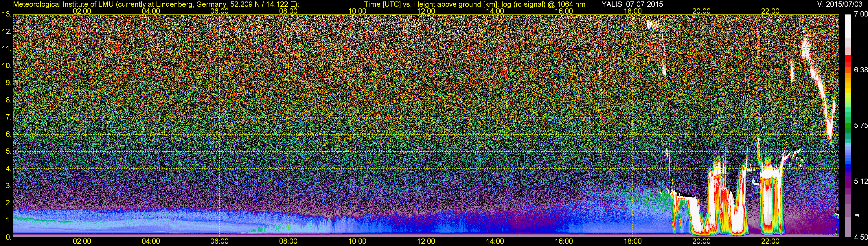This screenshot has height=246, width=868.
Task: Click the 10:00 label on the top time axis
Action: (357, 11)
